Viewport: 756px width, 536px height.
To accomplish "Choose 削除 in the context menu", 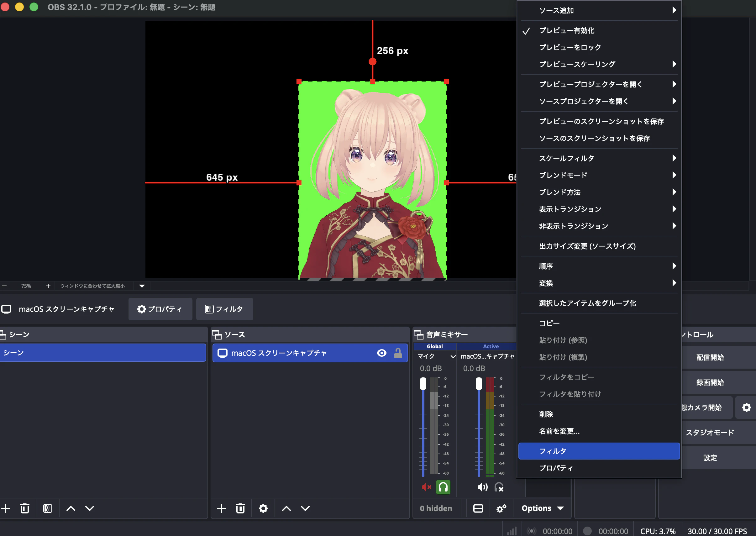I will coord(599,414).
